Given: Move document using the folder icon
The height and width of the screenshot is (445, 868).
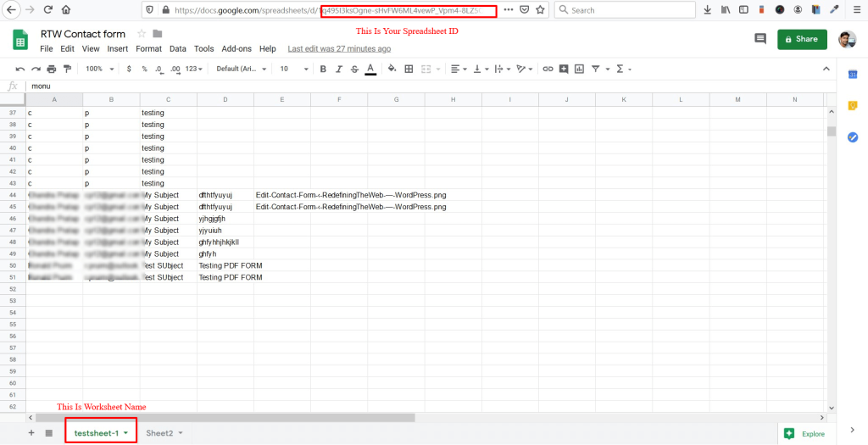Looking at the screenshot, I should click(157, 33).
